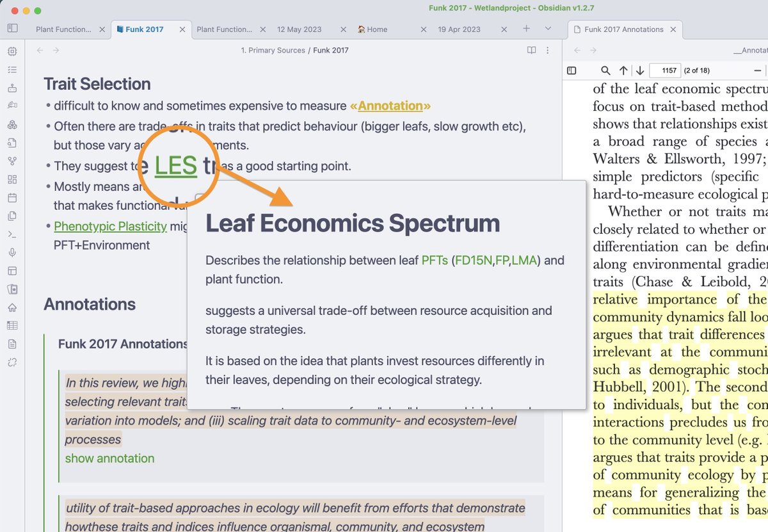Go to next PDF page arrow
Screen dimensions: 768x532
(640, 70)
